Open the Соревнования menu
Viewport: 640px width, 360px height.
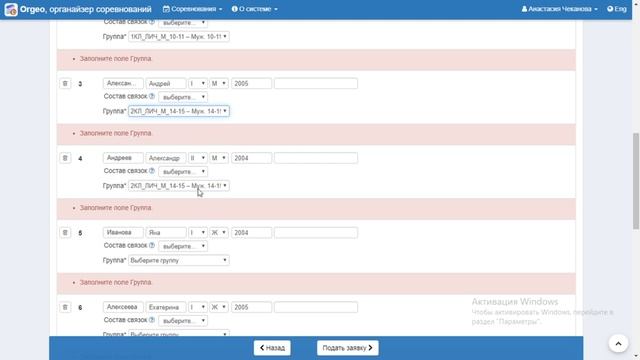click(192, 9)
